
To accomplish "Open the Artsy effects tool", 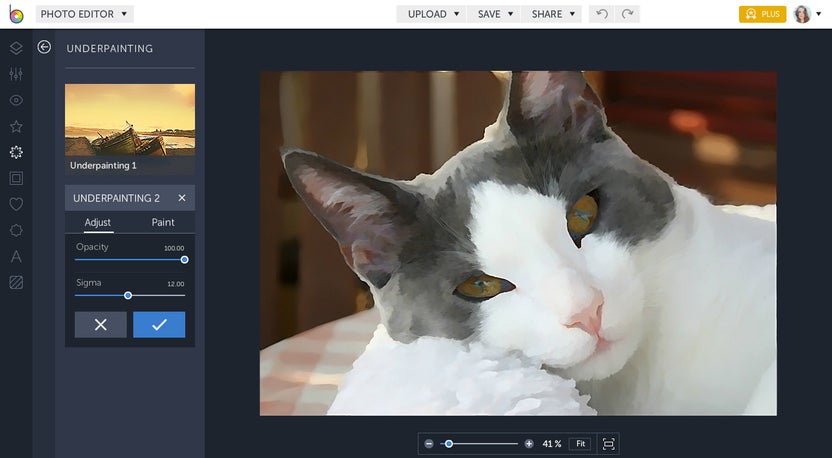I will [x=16, y=152].
